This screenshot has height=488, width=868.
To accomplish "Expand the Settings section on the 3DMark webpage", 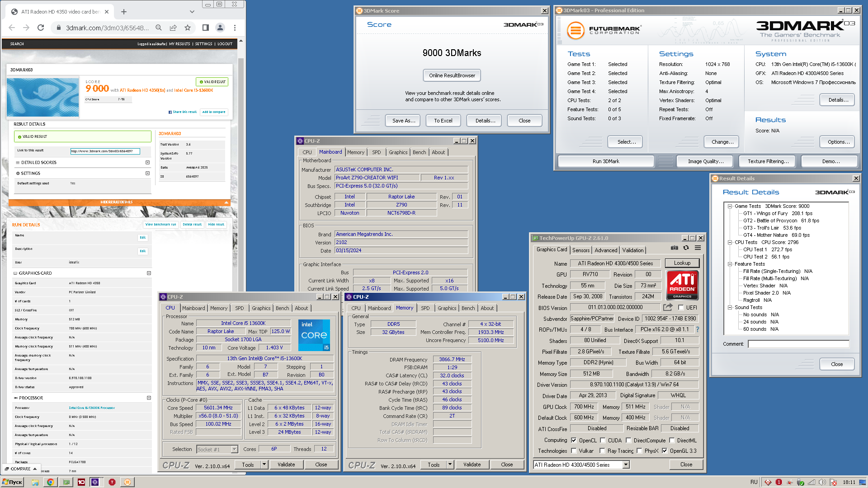I will pyautogui.click(x=147, y=174).
